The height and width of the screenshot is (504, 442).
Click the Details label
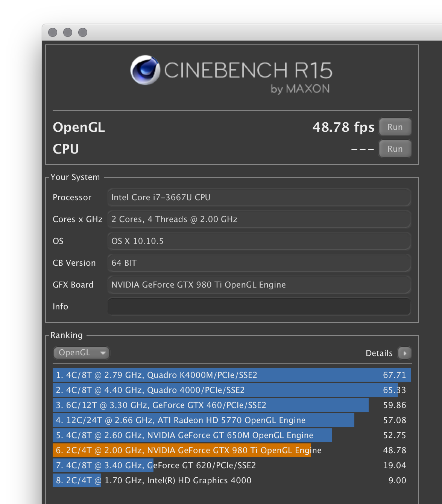(379, 353)
